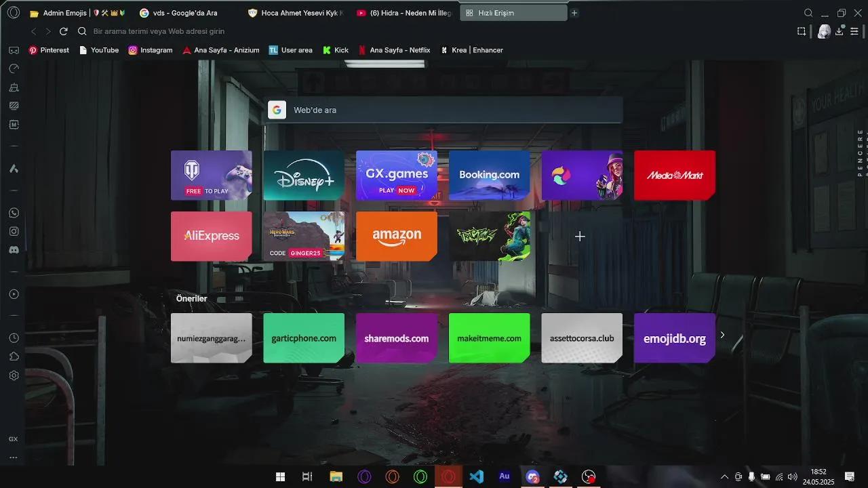
Task: Show more suggestions with the right arrow
Action: tap(722, 335)
